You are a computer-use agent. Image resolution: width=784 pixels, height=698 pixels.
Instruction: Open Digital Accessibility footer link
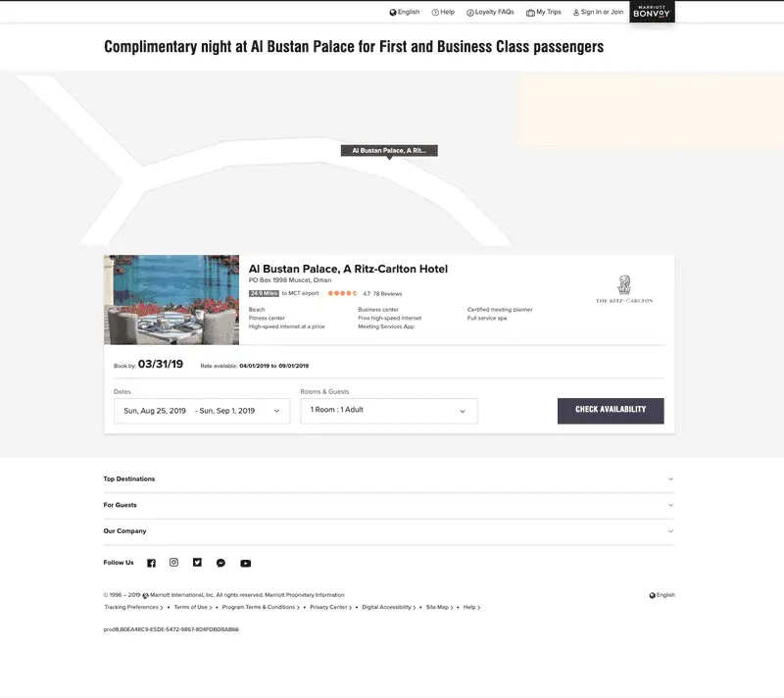click(x=389, y=607)
